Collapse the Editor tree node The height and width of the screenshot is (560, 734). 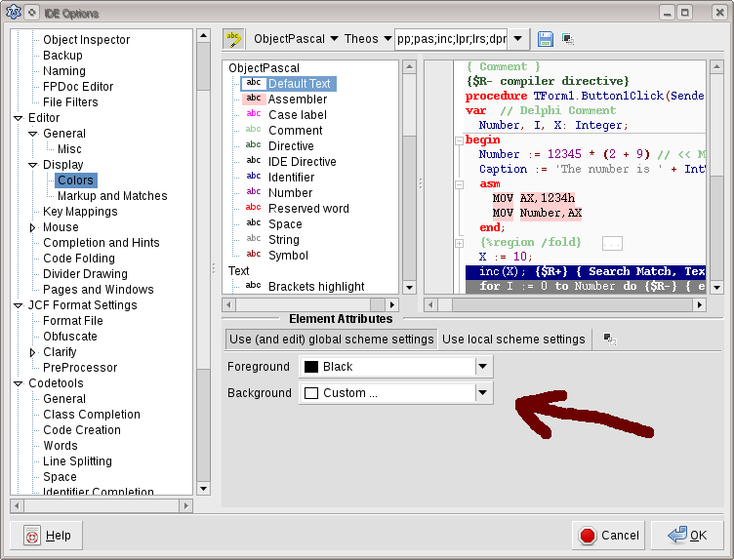tap(18, 118)
